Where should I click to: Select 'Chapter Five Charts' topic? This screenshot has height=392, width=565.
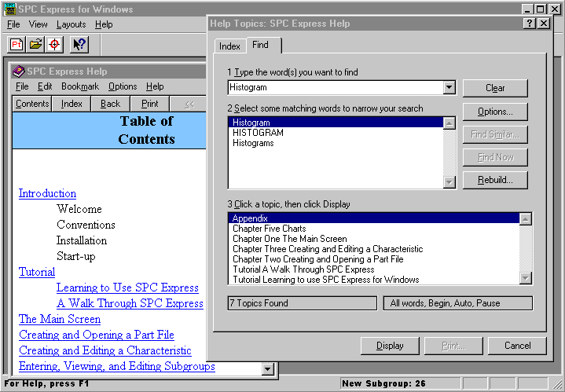[x=269, y=229]
